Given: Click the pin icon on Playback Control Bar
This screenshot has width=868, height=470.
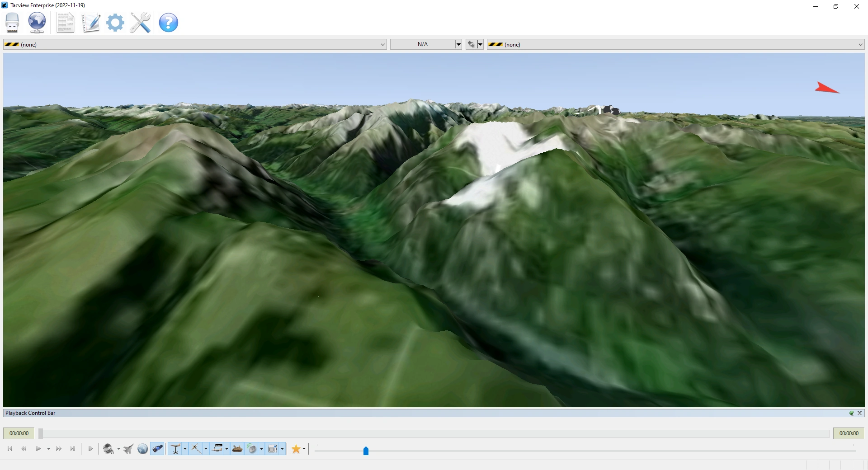Looking at the screenshot, I should click(852, 413).
